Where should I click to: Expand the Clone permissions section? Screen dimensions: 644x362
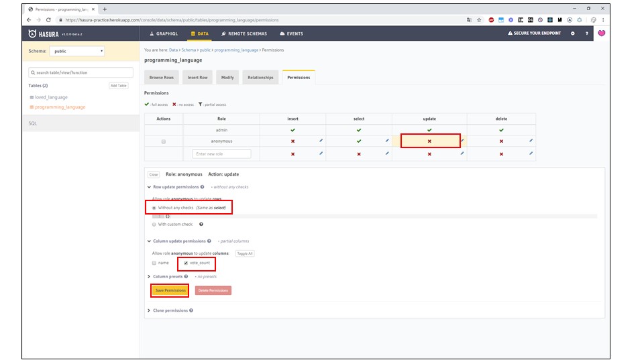pyautogui.click(x=149, y=310)
